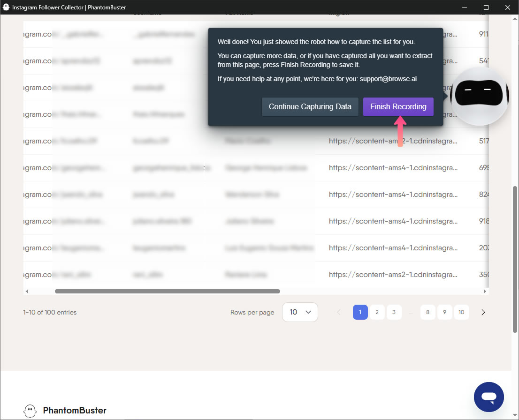Go to page 10 of the table
Screen dimensions: 519x420
pyautogui.click(x=461, y=312)
